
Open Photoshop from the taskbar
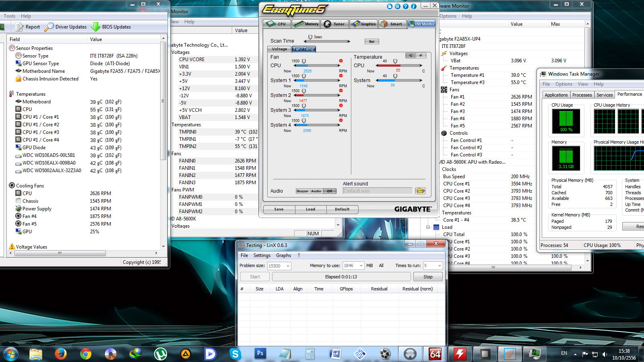point(260,354)
